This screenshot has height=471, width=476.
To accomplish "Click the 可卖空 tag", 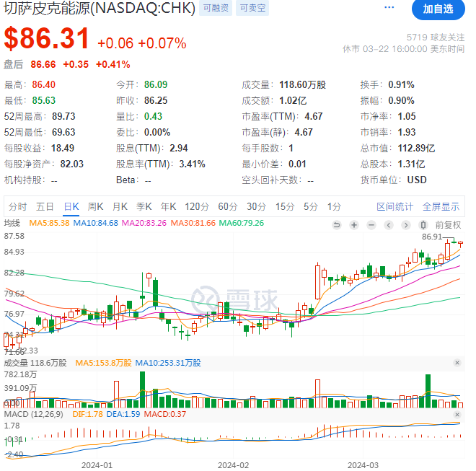I will pyautogui.click(x=252, y=8).
